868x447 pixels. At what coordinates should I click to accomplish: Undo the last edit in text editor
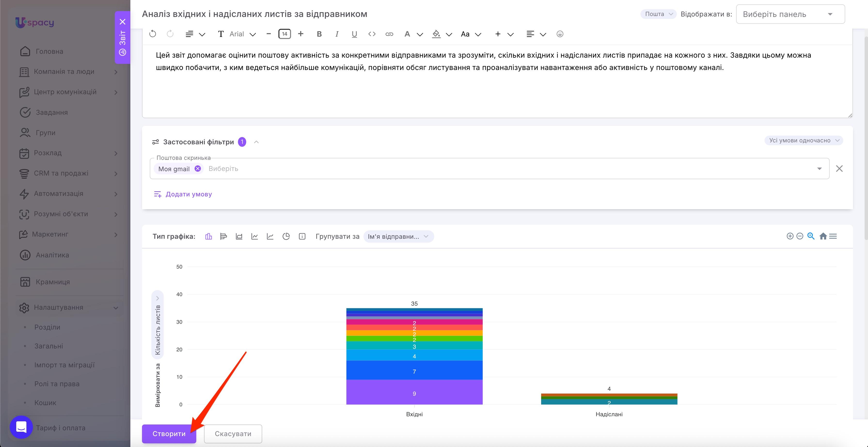coord(153,34)
